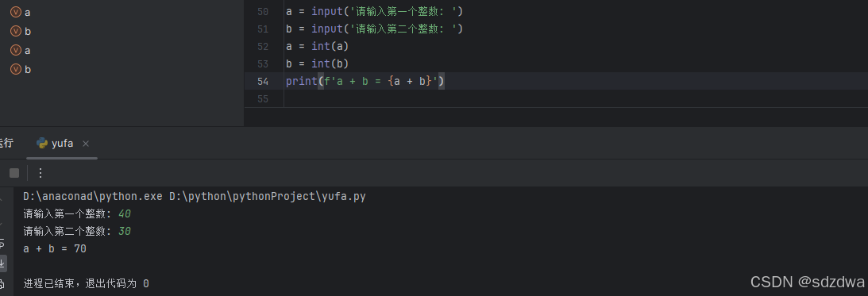Select the yufa run tab
The height and width of the screenshot is (296, 868).
pos(61,144)
